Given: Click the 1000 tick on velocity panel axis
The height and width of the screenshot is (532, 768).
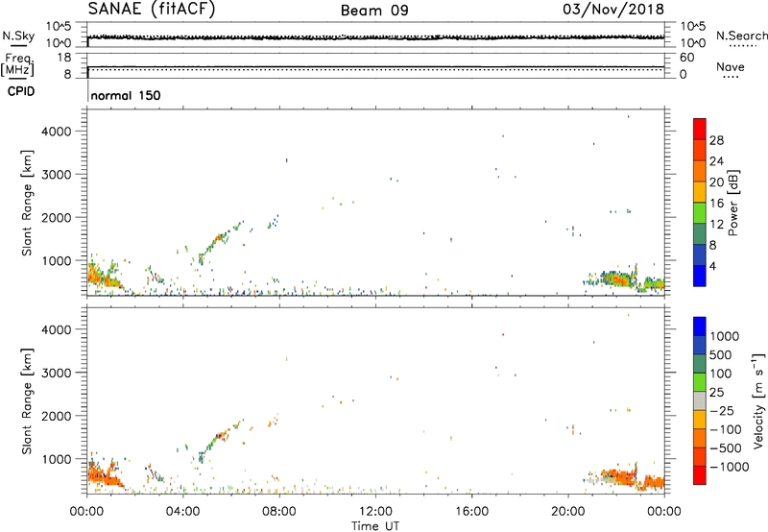Looking at the screenshot, I should coord(57,459).
